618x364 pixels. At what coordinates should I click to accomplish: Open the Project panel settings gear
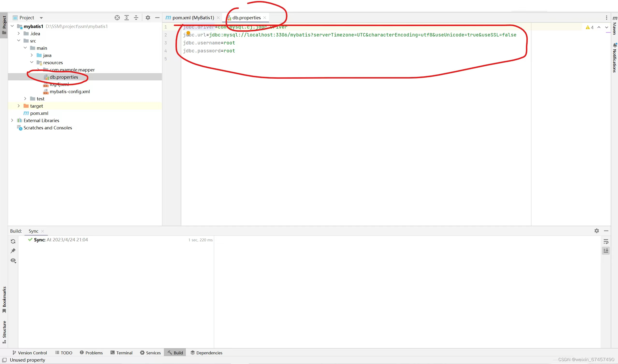(148, 18)
